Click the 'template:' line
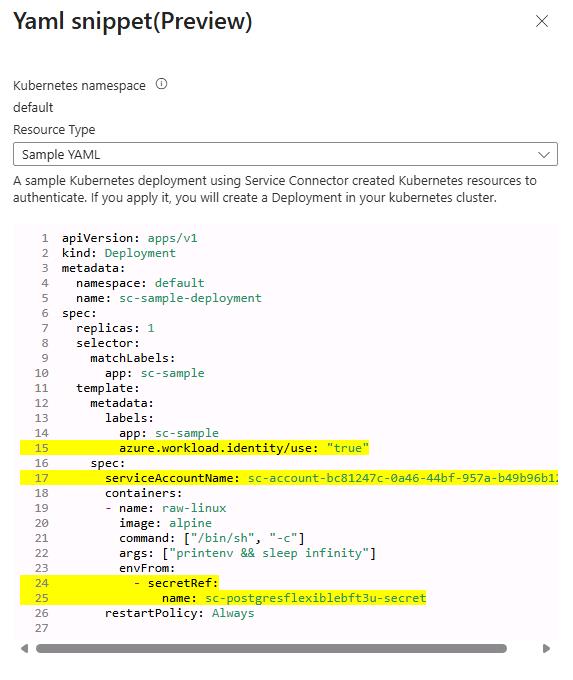Screen dimensions: 573x680 [x=108, y=388]
